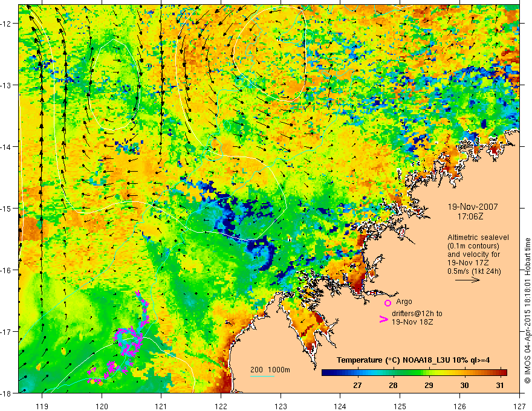Click the latitude axis label -14
532x411 pixels.
pyautogui.click(x=6, y=147)
